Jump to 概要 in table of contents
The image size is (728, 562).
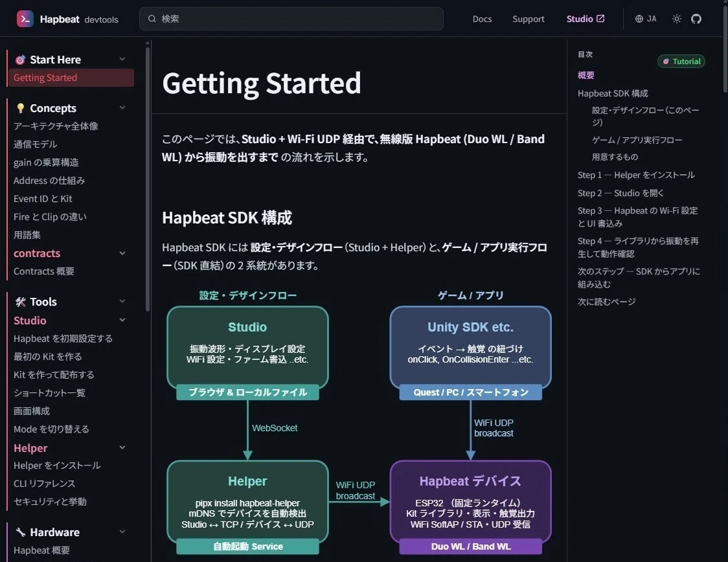[586, 75]
